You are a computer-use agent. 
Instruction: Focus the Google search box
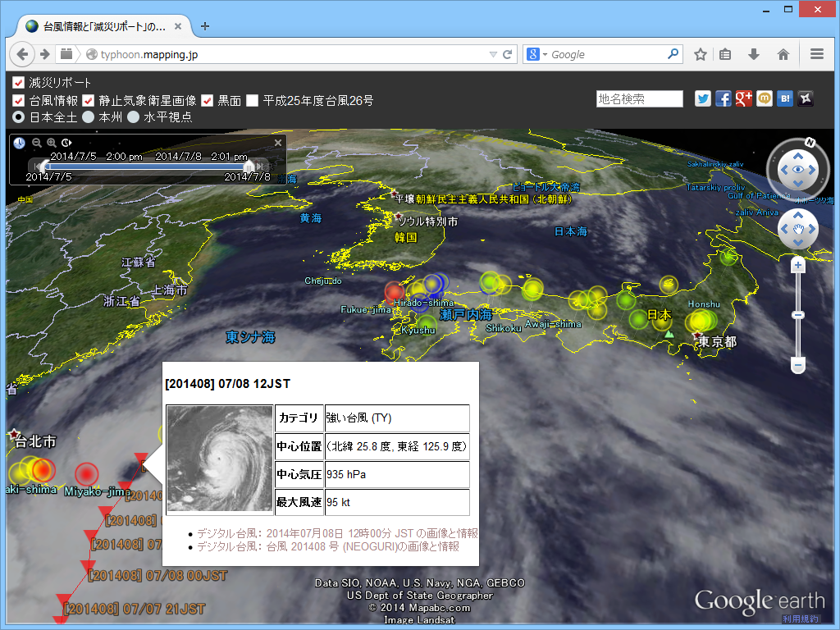pyautogui.click(x=608, y=54)
